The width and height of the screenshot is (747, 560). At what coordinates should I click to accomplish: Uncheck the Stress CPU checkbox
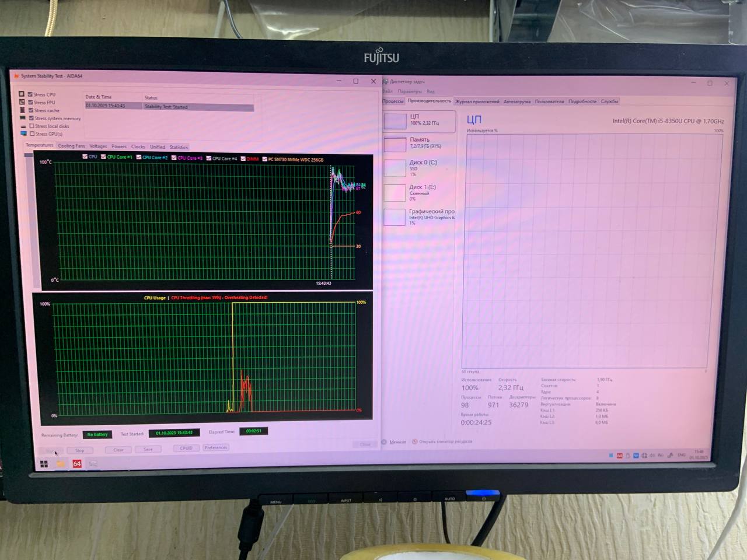pos(30,94)
